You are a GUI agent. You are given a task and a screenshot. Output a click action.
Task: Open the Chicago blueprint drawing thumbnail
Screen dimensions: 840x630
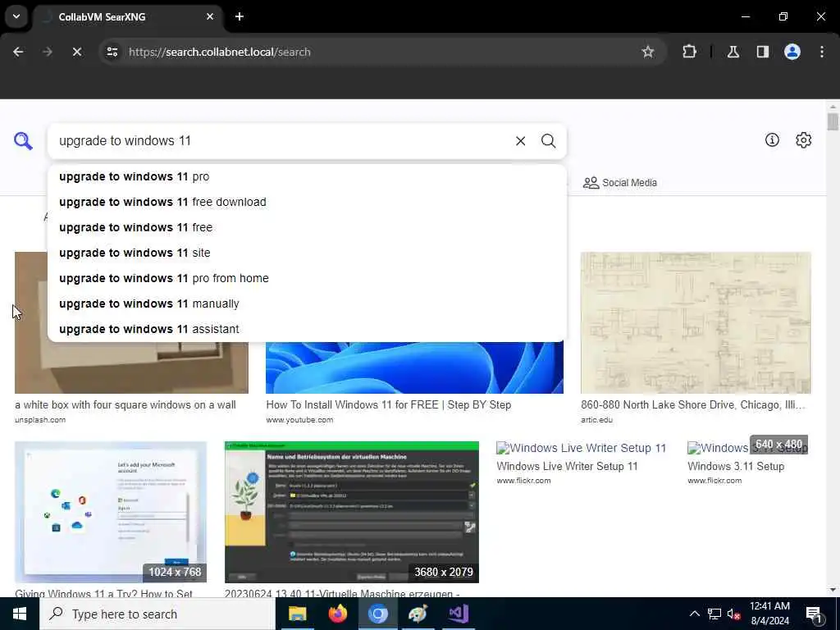696,322
